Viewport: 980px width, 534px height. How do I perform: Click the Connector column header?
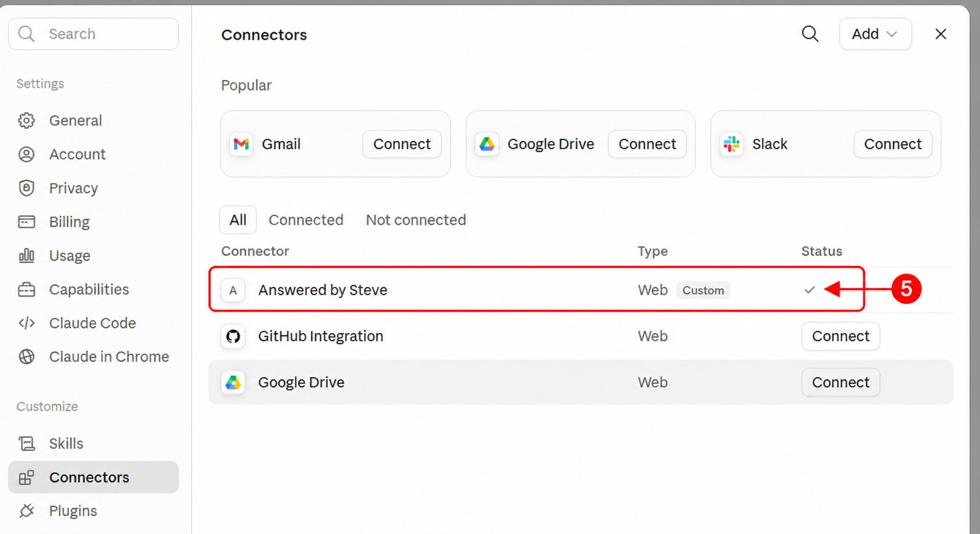(x=255, y=251)
